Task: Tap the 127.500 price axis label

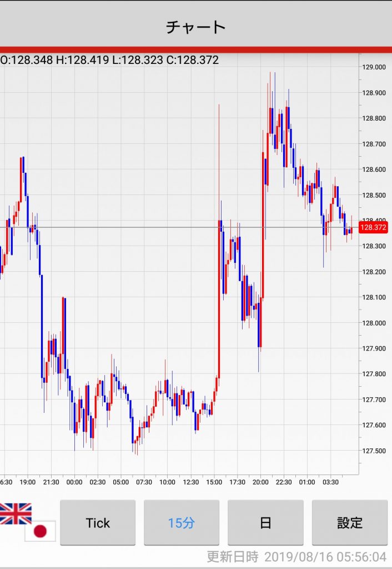Action: pyautogui.click(x=373, y=451)
